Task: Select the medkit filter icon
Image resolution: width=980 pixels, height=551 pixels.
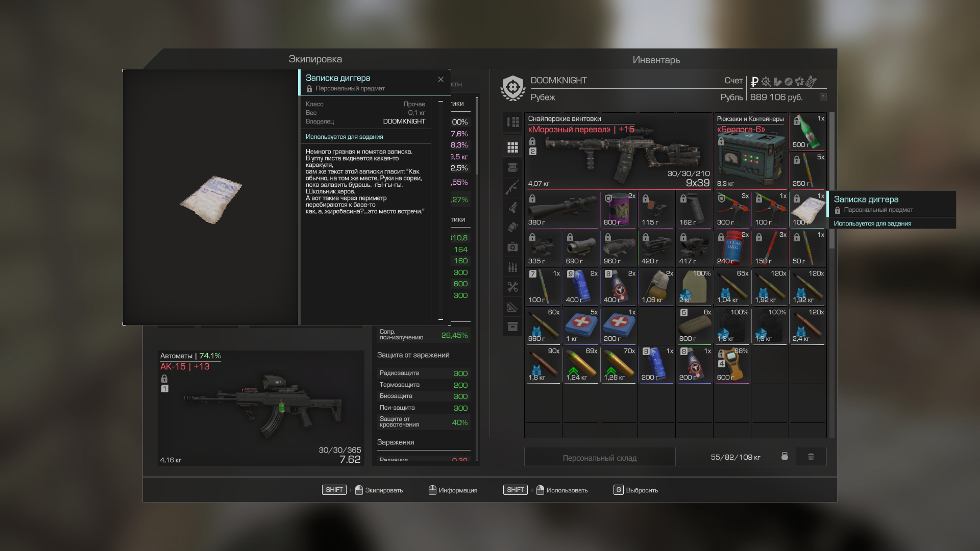Action: point(512,247)
